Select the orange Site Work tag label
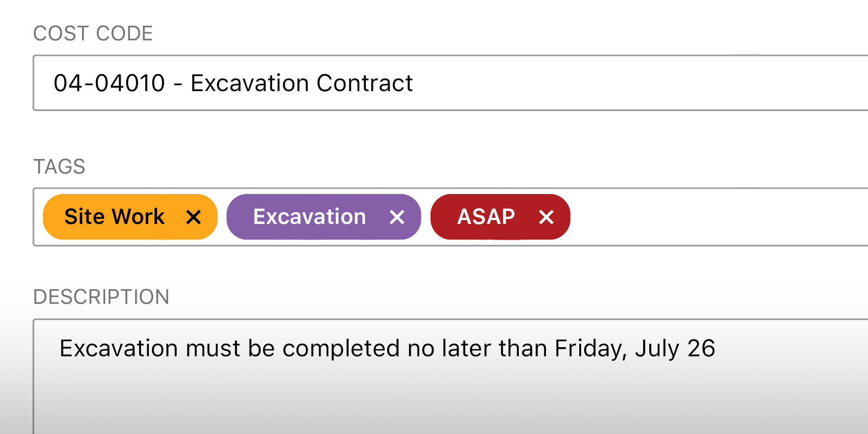868x434 pixels. 115,217
